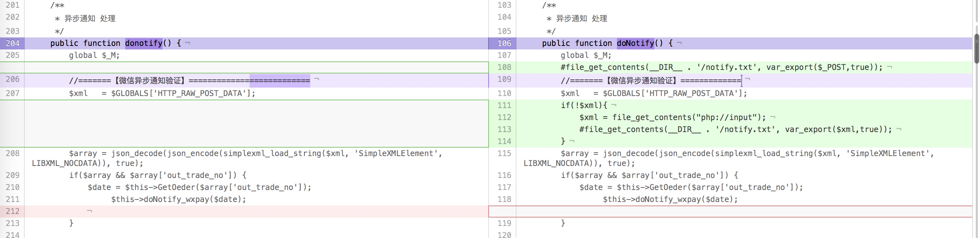980x238 pixels.
Task: Click the php://input line in right pane
Action: click(x=672, y=117)
